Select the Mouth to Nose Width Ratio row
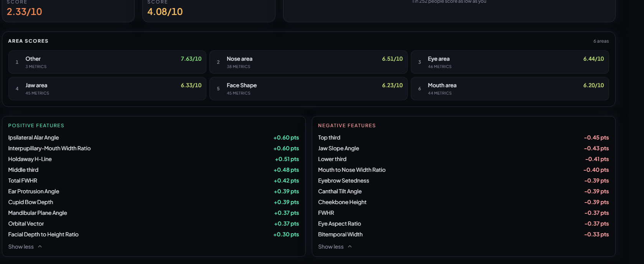 coord(463,170)
